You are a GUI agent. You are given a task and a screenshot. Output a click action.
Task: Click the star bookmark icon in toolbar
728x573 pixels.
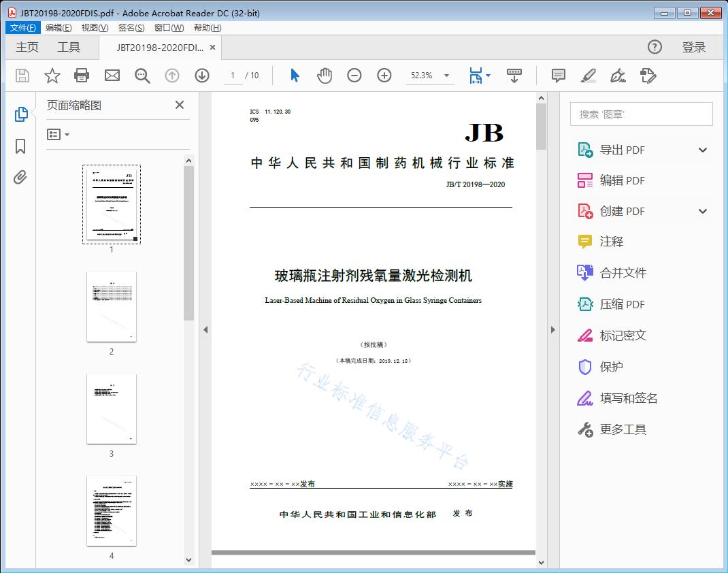click(52, 76)
